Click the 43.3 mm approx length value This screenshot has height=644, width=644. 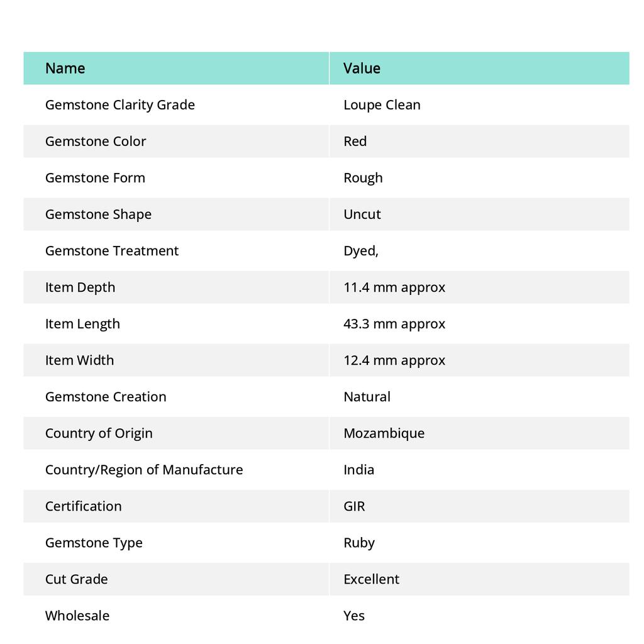(394, 324)
